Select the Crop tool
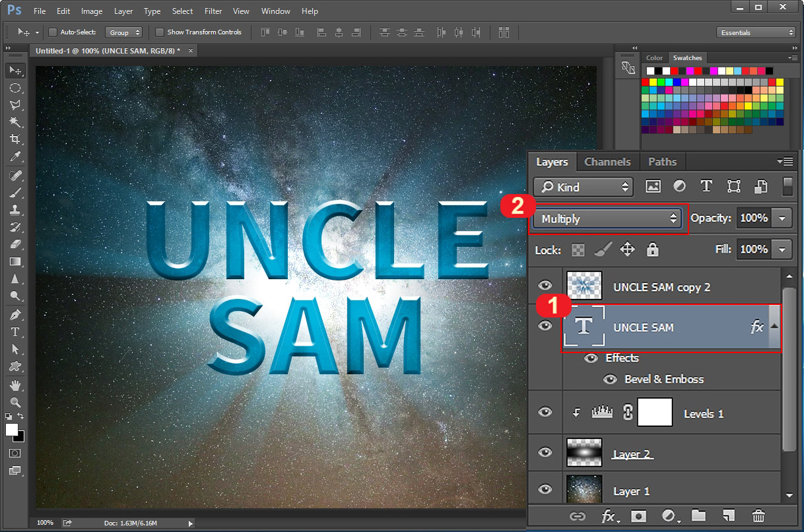This screenshot has width=804, height=532. 15,139
